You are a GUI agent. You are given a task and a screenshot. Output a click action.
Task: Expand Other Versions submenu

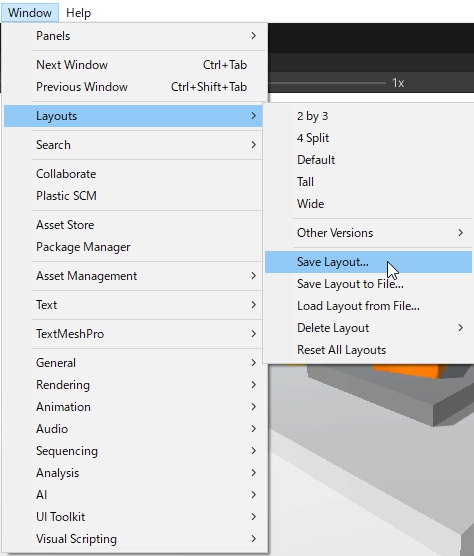(x=368, y=233)
